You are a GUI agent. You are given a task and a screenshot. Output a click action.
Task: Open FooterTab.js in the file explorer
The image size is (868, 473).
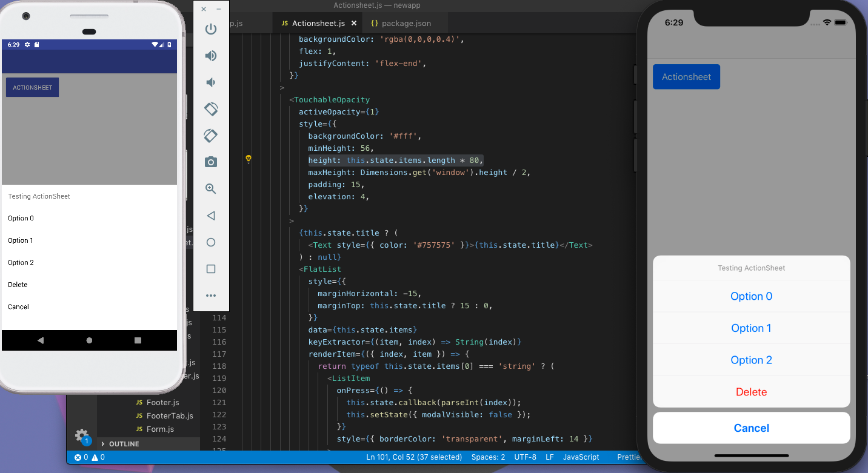point(164,415)
